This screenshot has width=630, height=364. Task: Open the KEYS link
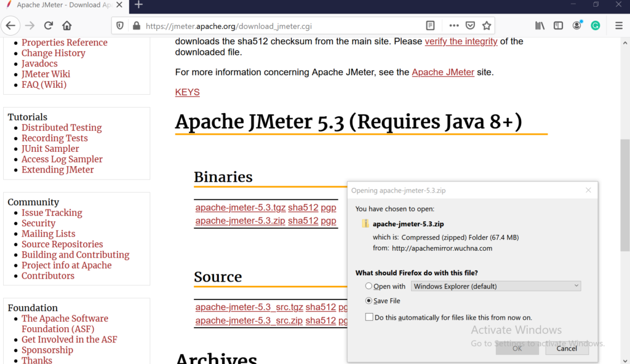pos(187,92)
